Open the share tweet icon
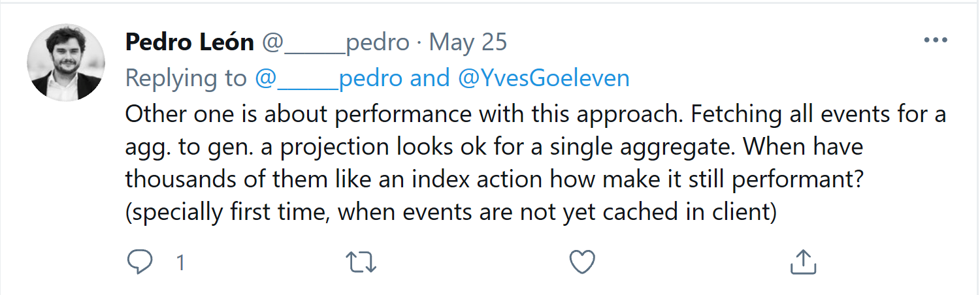 pyautogui.click(x=804, y=262)
